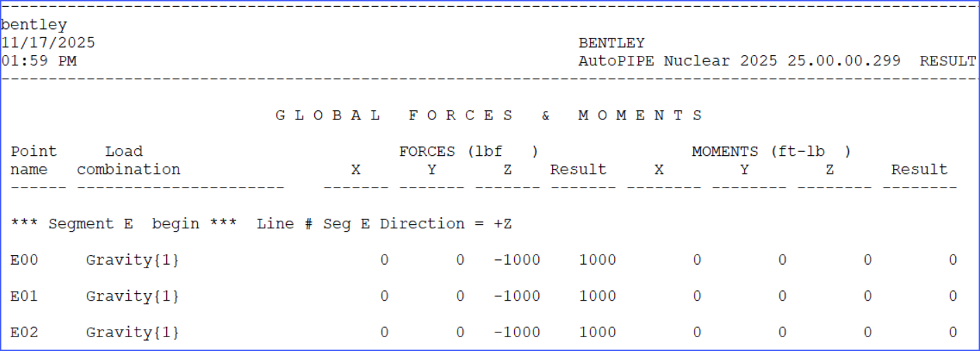
Task: Select the Point name column header
Action: [x=34, y=160]
